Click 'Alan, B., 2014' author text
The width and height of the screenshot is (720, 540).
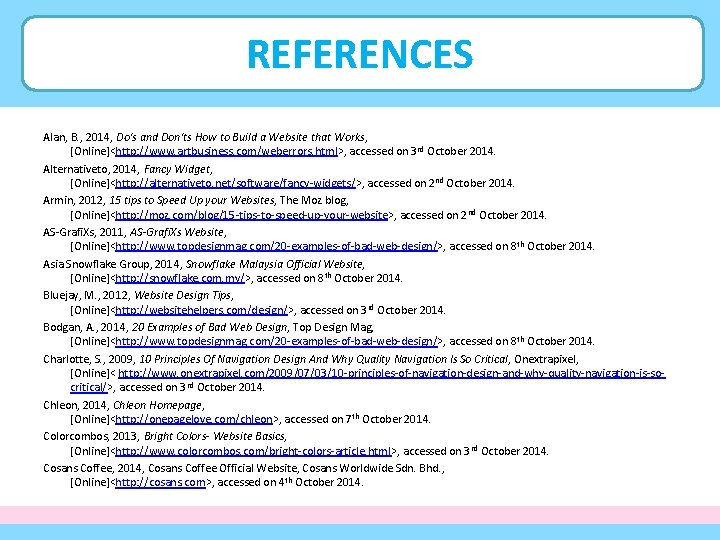coord(76,137)
